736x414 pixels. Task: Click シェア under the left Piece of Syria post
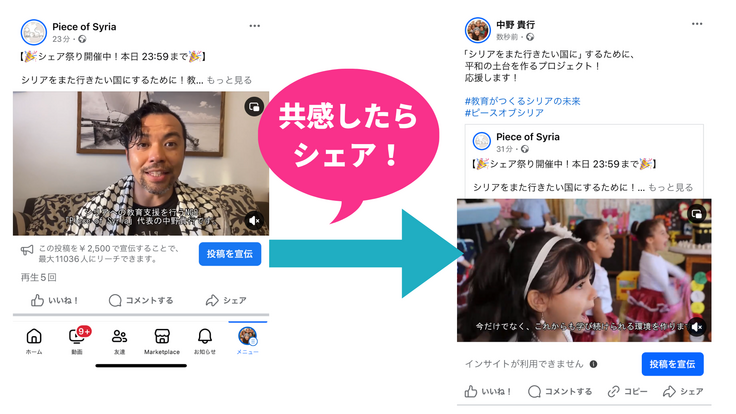pos(226,300)
